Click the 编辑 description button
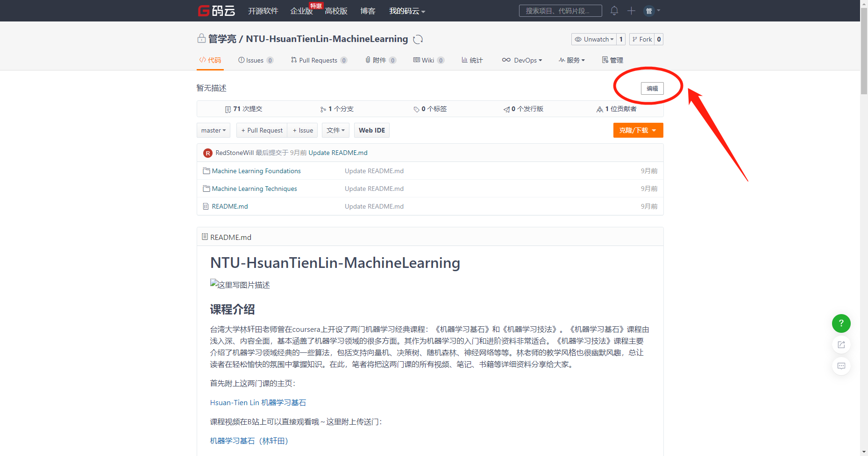This screenshot has height=456, width=868. 652,88
